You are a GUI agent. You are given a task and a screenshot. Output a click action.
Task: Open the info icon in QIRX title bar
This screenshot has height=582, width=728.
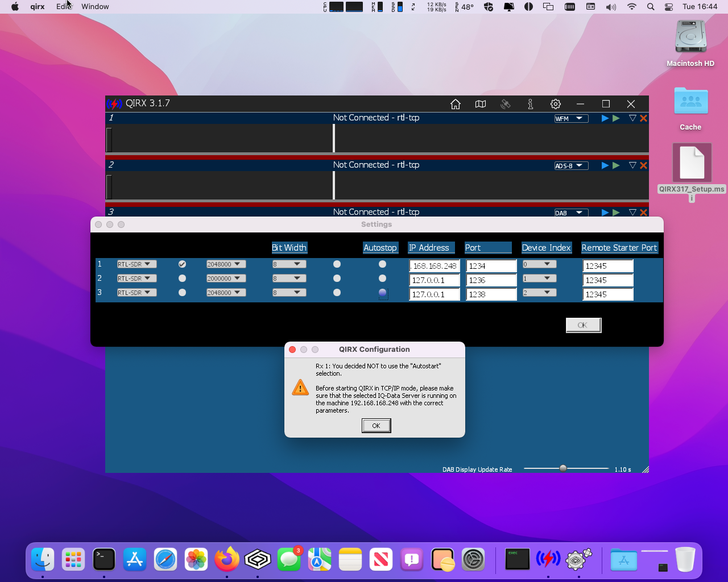[x=530, y=104]
